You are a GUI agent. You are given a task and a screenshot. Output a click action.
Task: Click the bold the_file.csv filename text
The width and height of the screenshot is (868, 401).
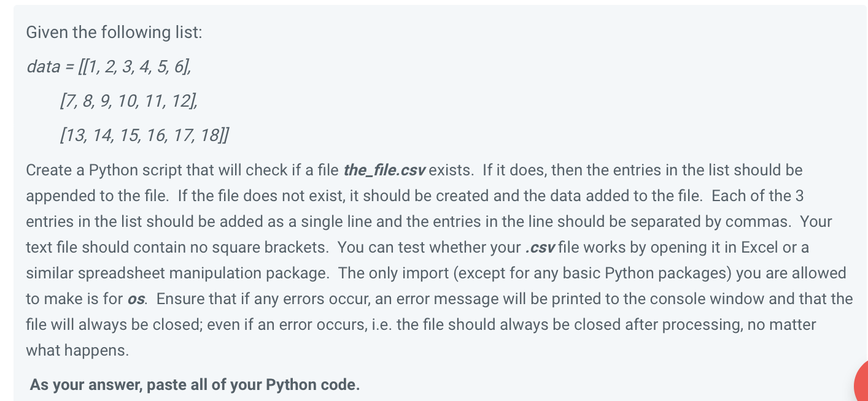(385, 170)
